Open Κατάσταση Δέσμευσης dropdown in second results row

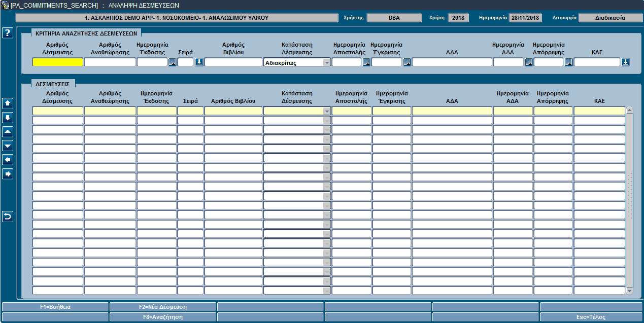327,120
